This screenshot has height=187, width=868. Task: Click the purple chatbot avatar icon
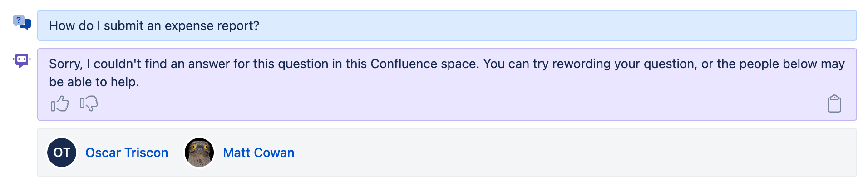pyautogui.click(x=22, y=60)
